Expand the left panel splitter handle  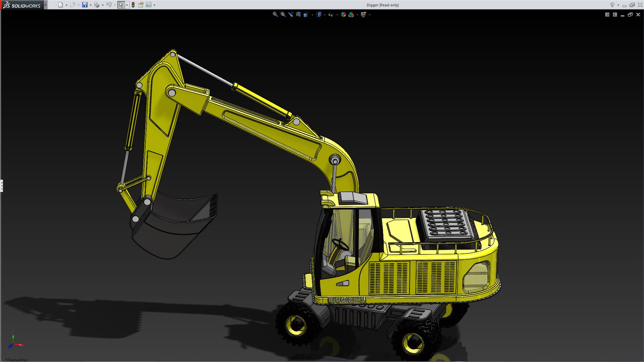point(2,185)
